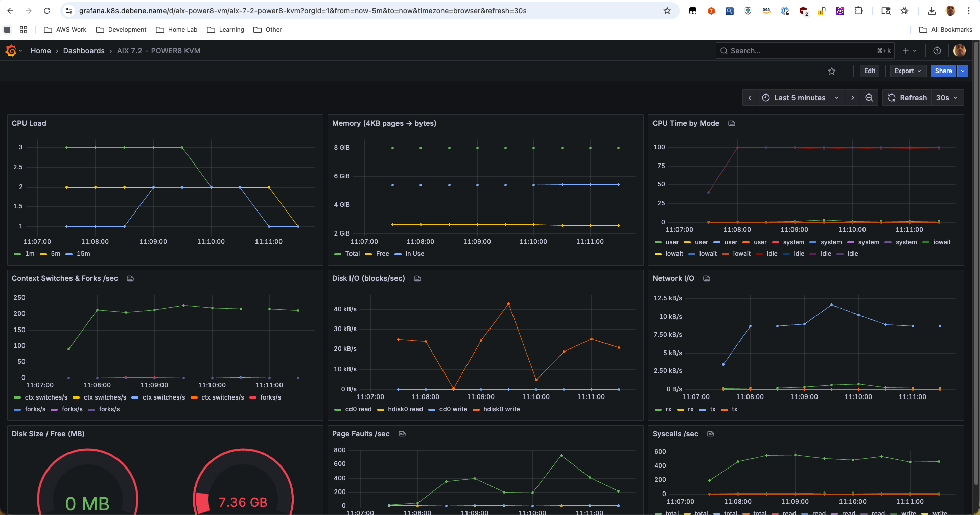Click the back arrow to shift time earlier
980x515 pixels.
click(x=749, y=97)
